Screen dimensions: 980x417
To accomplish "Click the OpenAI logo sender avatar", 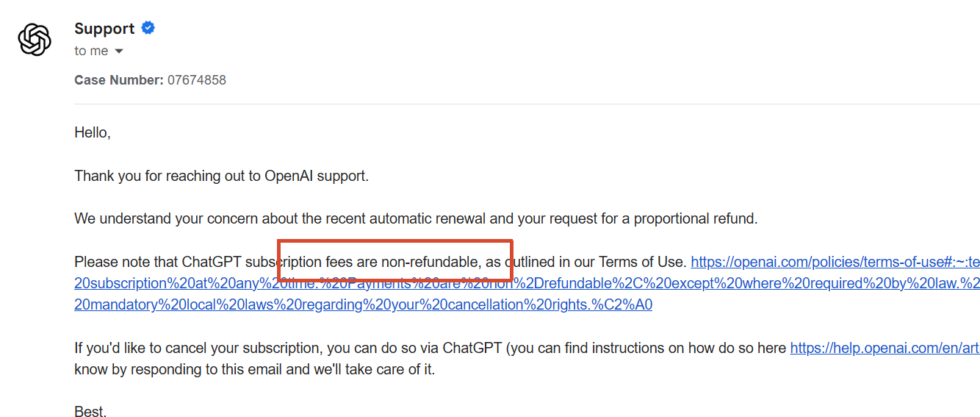I will [35, 40].
